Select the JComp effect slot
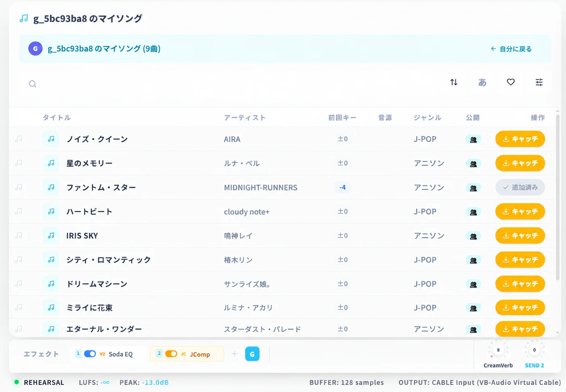Viewport: 566px width, 392px height. 187,354
